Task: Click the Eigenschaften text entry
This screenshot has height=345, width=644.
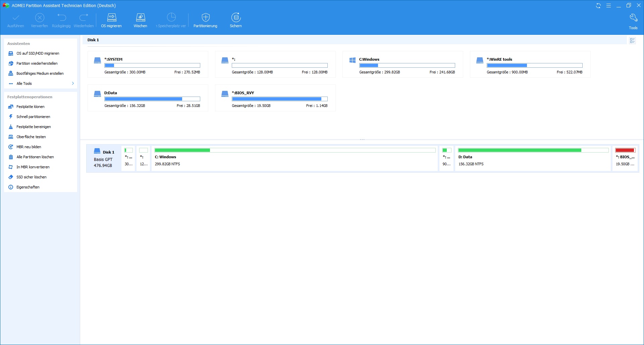Action: (28, 187)
